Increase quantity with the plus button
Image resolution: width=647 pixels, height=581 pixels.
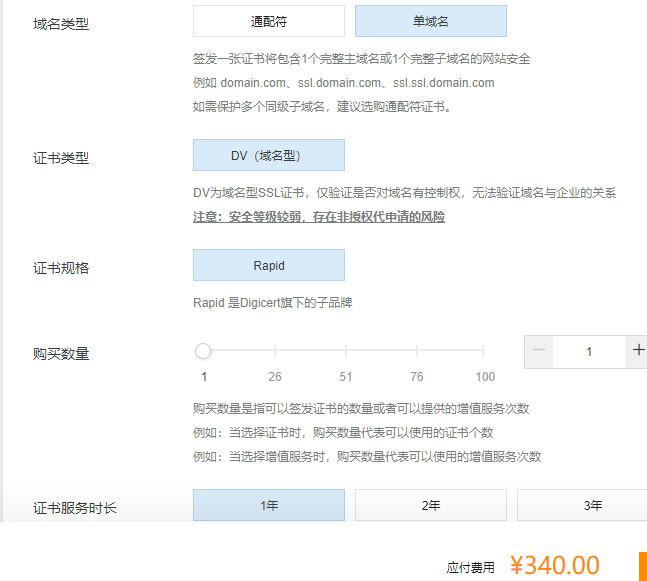(x=638, y=351)
